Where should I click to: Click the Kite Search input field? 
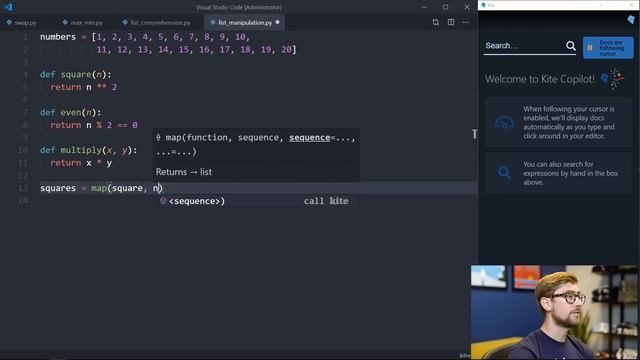[x=524, y=46]
